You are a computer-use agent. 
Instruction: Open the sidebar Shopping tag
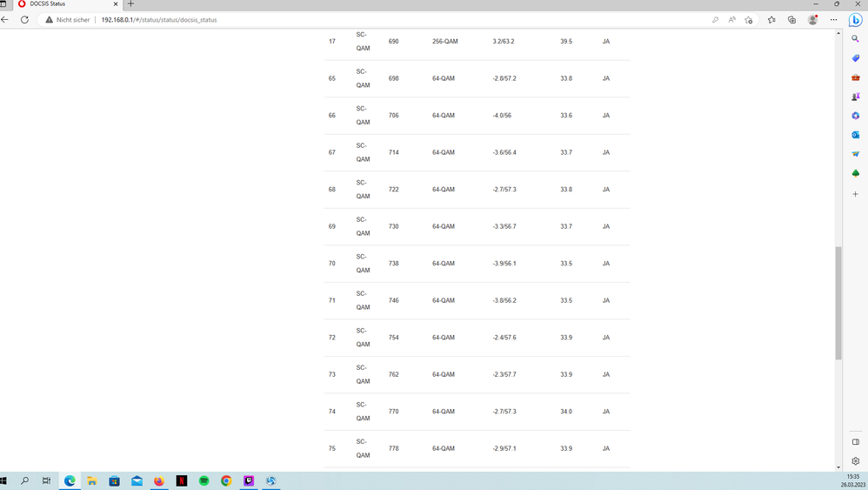pyautogui.click(x=855, y=58)
